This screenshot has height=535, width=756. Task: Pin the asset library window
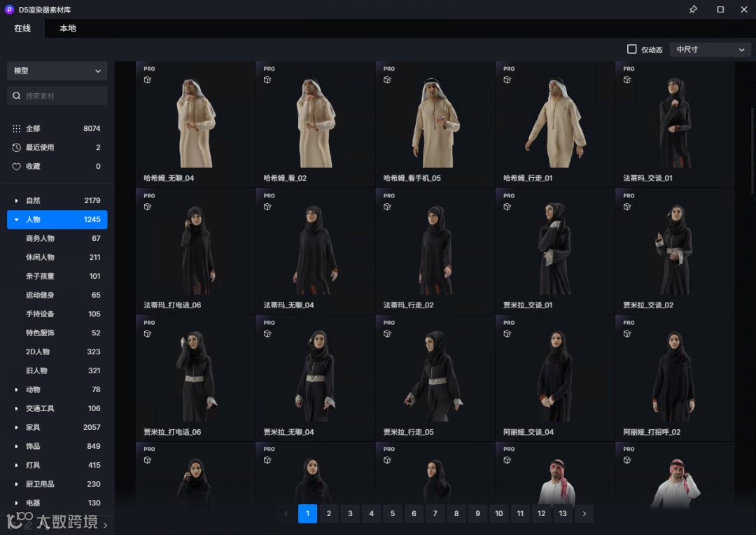coord(693,9)
